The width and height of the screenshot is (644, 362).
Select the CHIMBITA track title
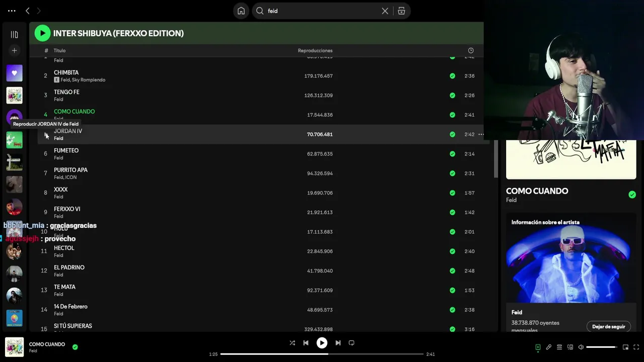(x=66, y=72)
